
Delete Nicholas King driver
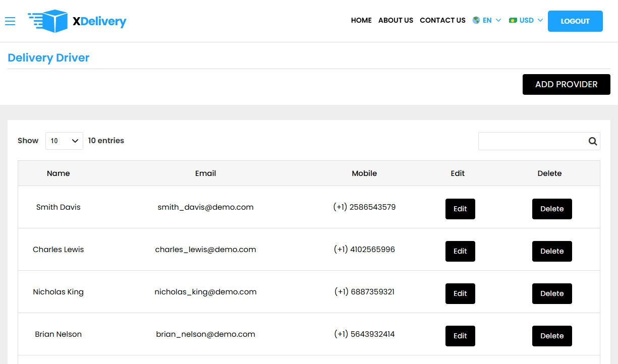pos(552,293)
